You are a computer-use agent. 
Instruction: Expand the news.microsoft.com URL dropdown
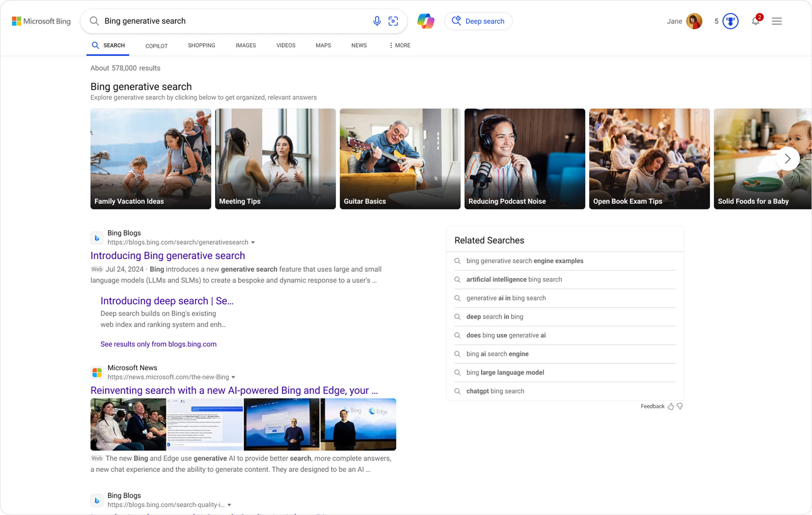[234, 377]
